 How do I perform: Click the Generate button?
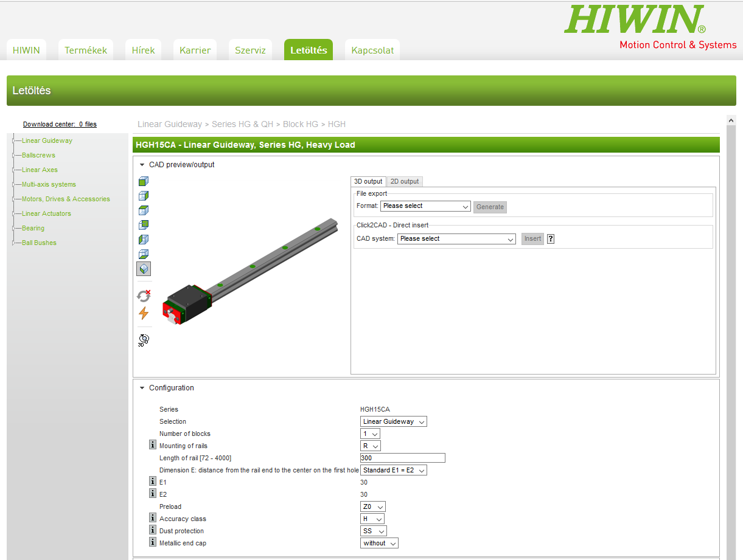click(x=490, y=207)
